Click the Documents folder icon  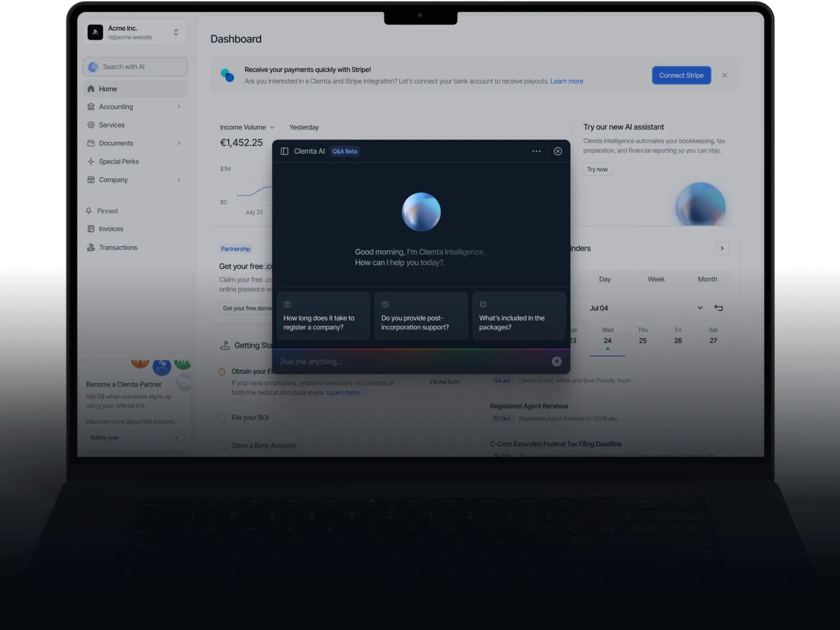91,143
